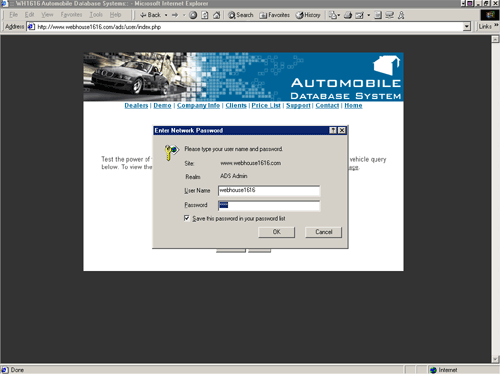Open the View menu

(x=47, y=15)
